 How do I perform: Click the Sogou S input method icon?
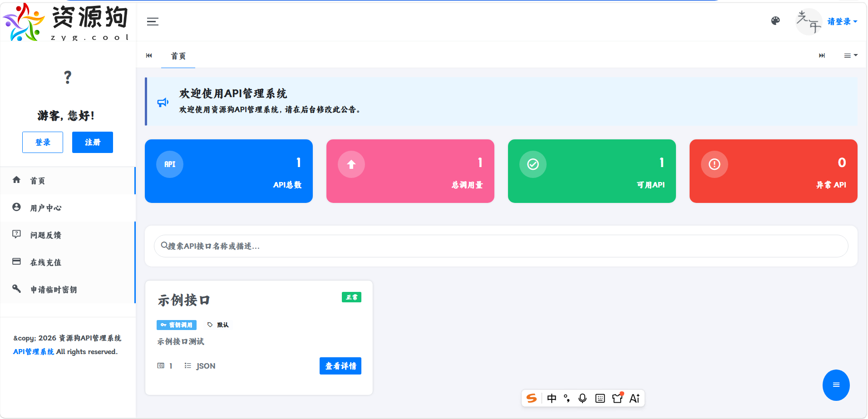pos(532,399)
